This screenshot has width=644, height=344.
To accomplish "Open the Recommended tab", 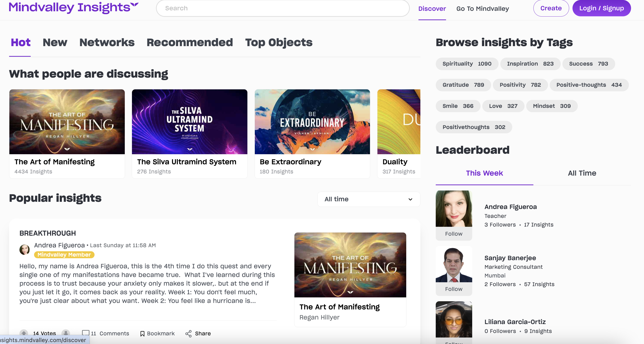I will coord(190,42).
